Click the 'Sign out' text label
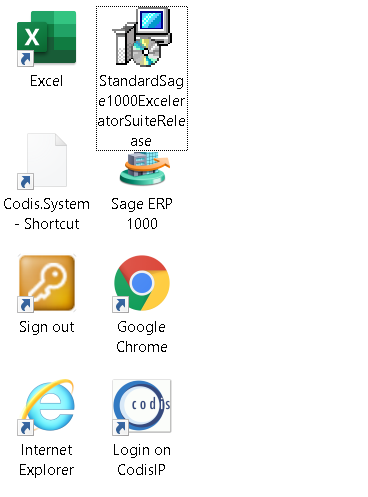The image size is (368, 497). (x=47, y=327)
